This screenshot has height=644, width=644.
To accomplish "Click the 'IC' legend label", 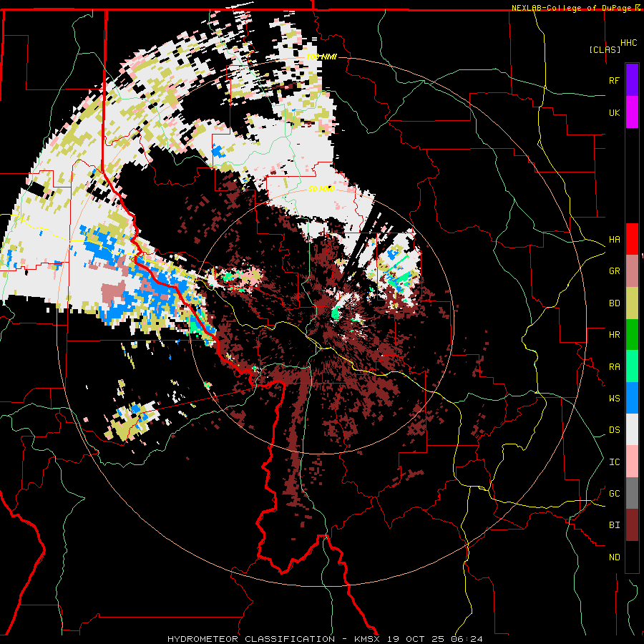I will (x=614, y=462).
